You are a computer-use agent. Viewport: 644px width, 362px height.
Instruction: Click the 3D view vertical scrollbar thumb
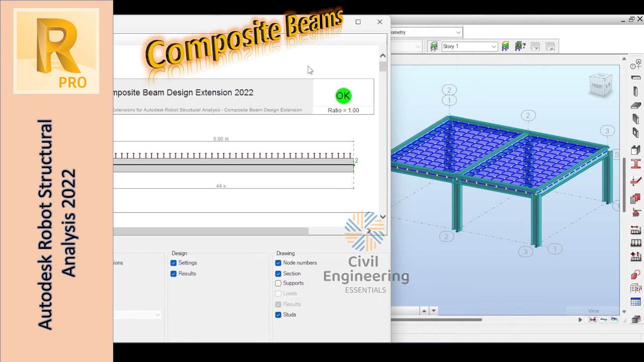tap(624, 185)
